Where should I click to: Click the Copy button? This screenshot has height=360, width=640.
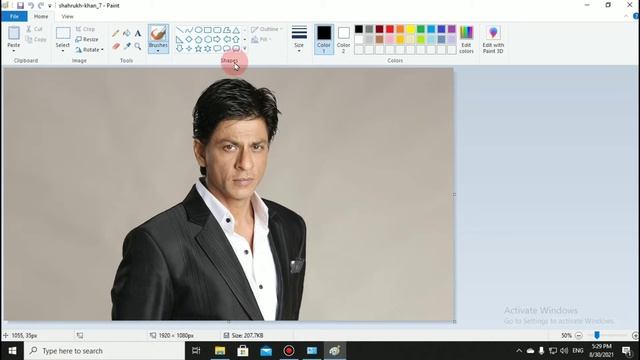point(36,39)
